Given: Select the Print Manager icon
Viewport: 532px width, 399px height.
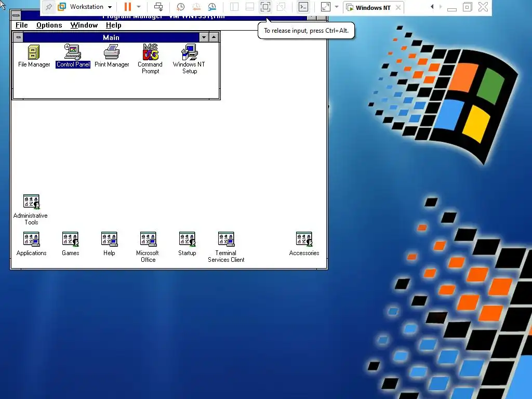Looking at the screenshot, I should tap(112, 52).
